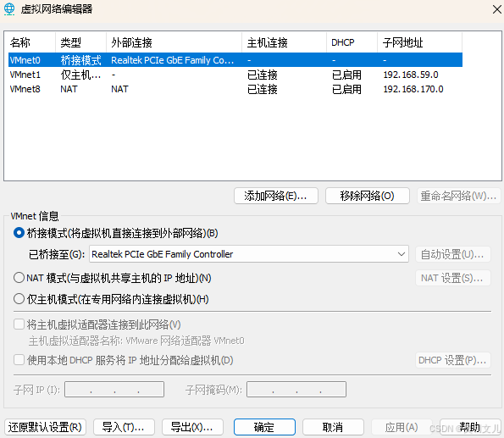Select the VMnet1 row
The height and width of the screenshot is (438, 504).
pos(235,75)
